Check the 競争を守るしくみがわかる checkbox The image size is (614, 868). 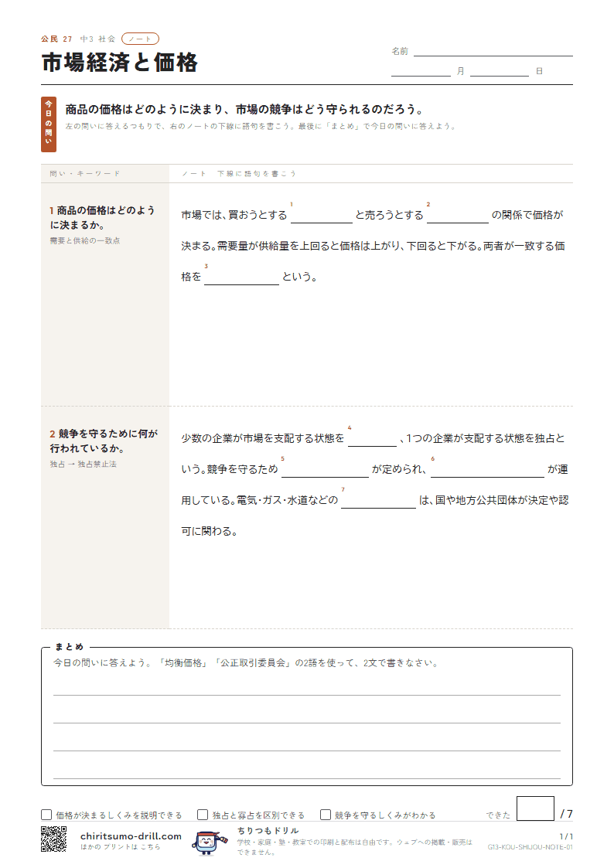point(326,815)
